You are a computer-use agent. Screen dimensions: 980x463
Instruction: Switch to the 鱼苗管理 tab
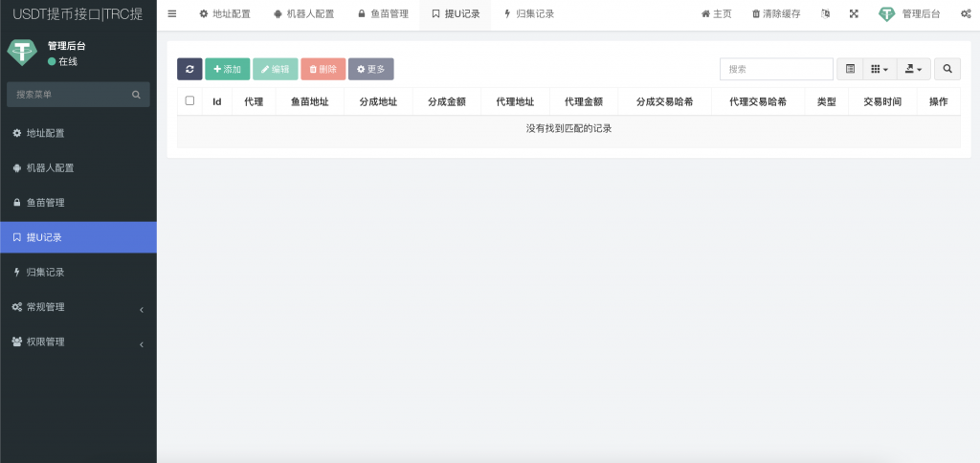(x=383, y=14)
